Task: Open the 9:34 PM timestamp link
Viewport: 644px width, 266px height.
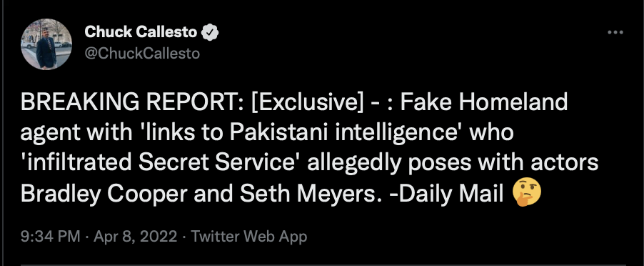Action: pos(51,237)
